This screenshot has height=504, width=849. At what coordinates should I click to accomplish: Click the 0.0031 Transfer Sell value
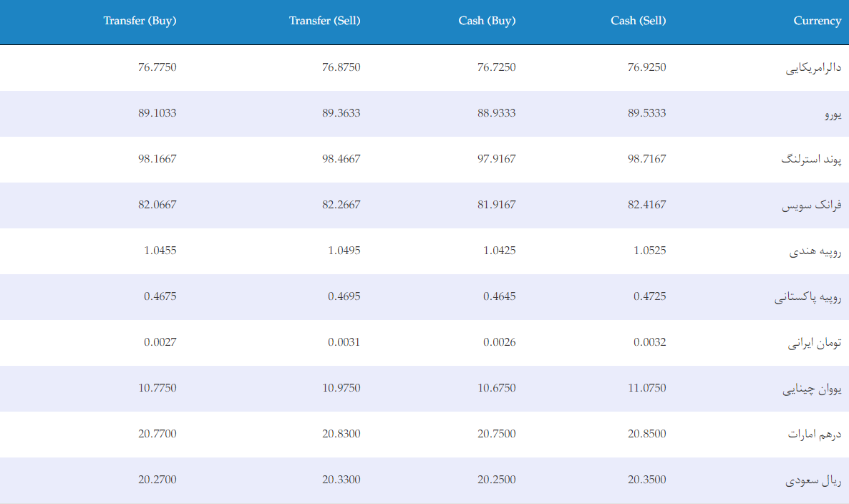pos(344,342)
